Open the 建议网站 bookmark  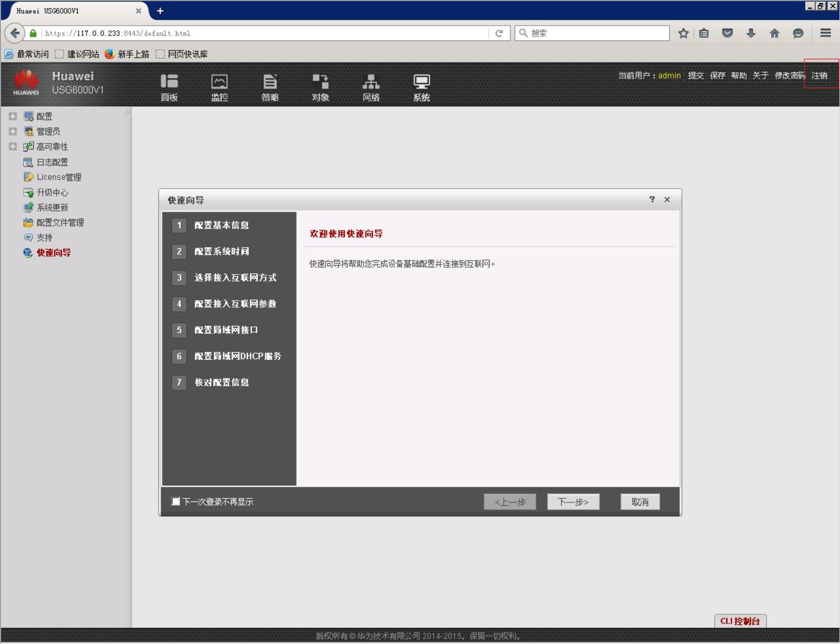77,54
